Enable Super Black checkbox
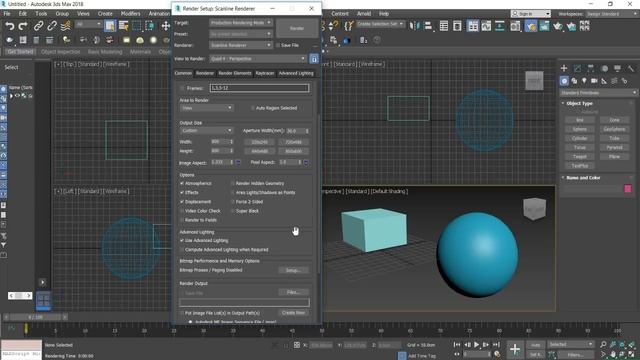This screenshot has width=640, height=360. pyautogui.click(x=233, y=211)
